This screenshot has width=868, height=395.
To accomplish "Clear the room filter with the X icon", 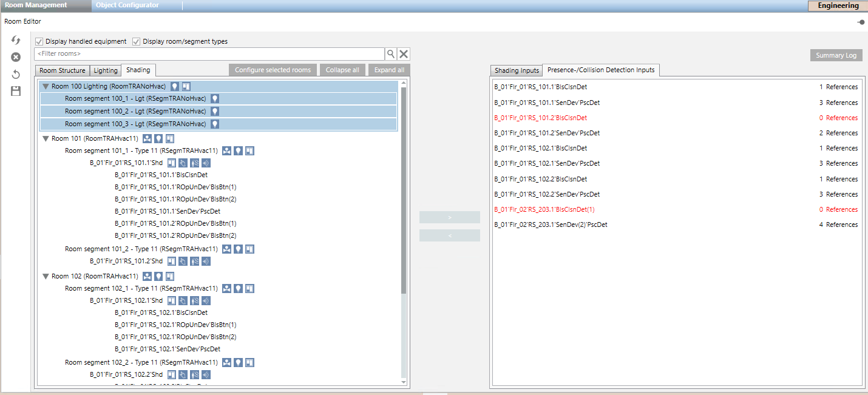I will click(x=404, y=54).
